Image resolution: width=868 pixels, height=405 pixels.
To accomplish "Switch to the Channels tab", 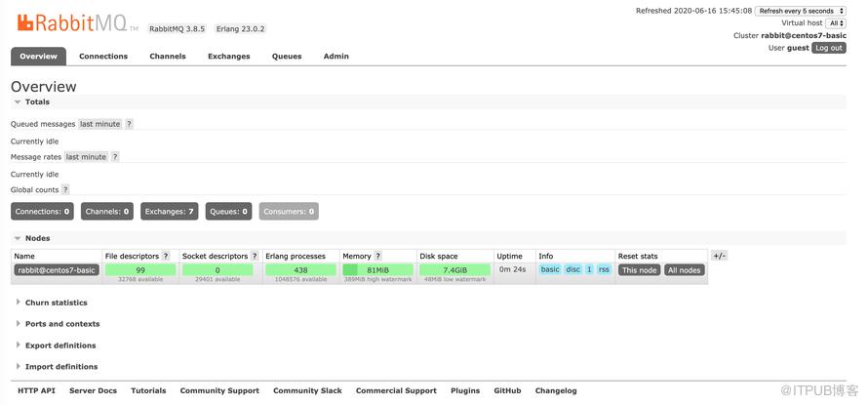I will click(x=168, y=56).
